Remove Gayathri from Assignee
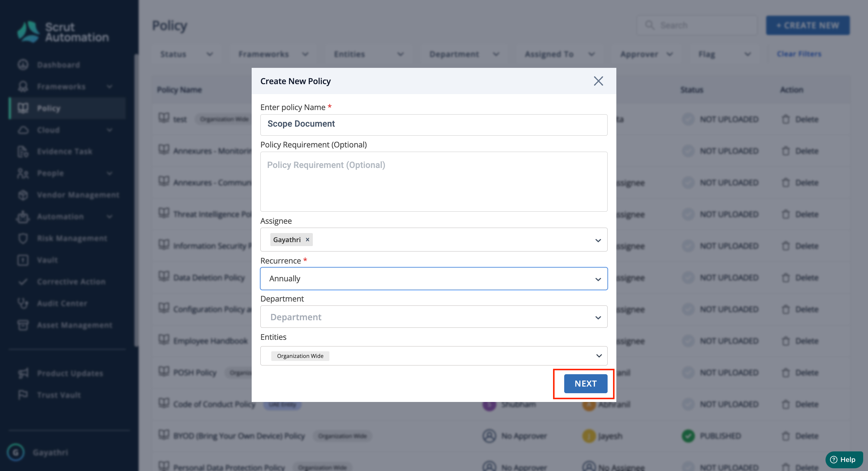Image resolution: width=868 pixels, height=471 pixels. (307, 239)
